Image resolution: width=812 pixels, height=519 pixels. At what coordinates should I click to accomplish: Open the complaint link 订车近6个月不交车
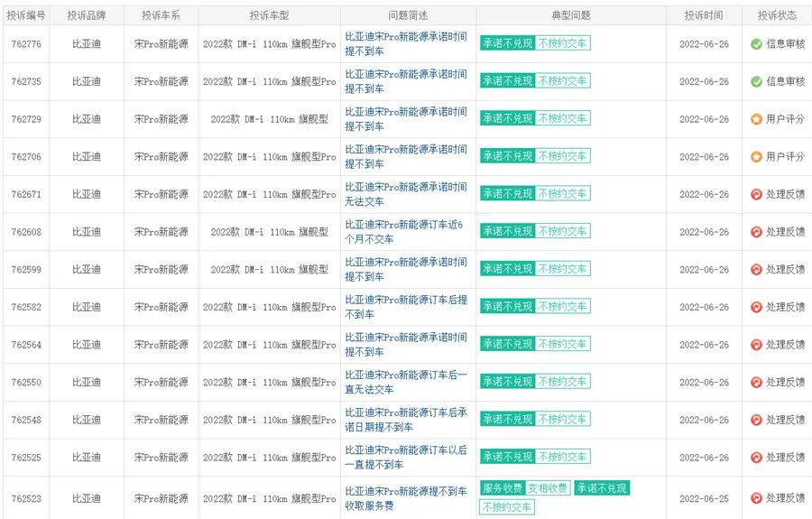404,232
